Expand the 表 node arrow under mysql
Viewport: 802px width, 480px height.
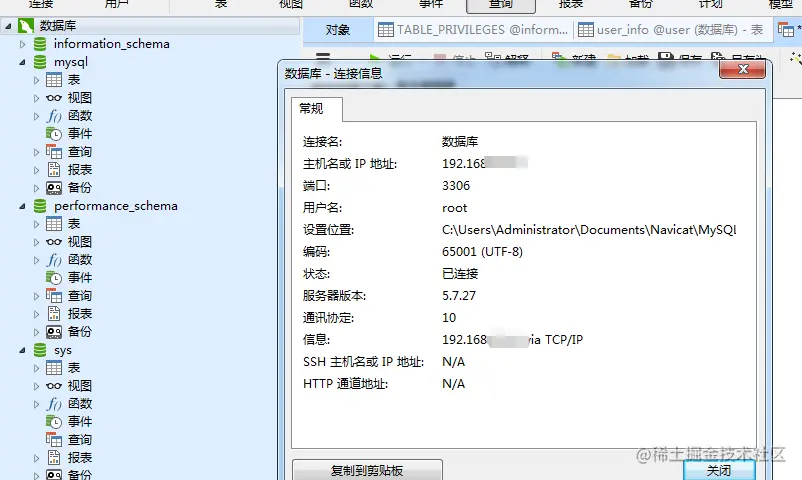(36, 80)
